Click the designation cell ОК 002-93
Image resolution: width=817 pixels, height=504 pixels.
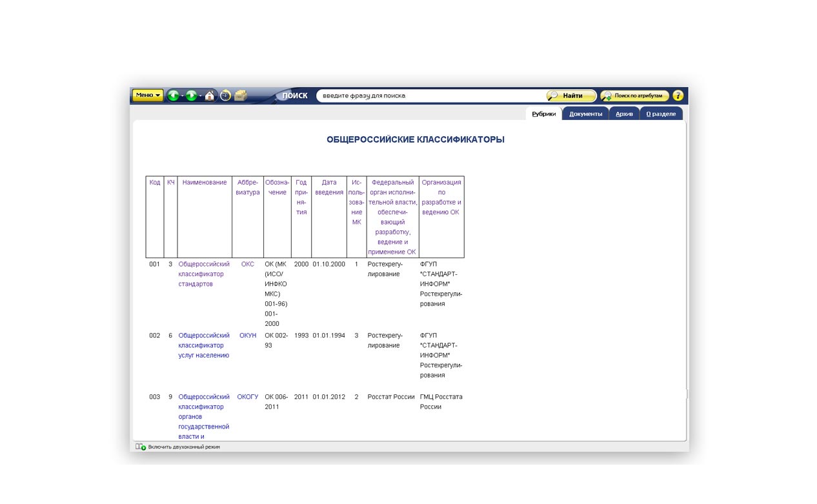click(277, 340)
